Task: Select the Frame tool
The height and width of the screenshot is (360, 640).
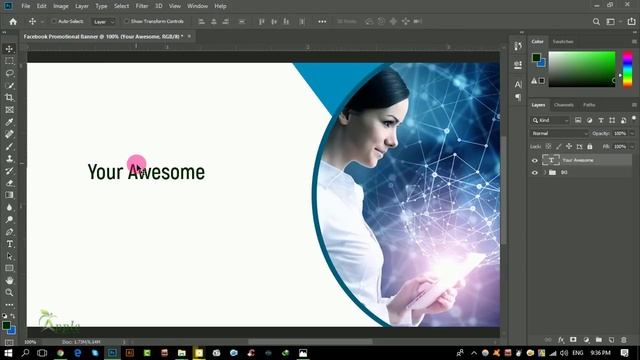Action: (9, 110)
